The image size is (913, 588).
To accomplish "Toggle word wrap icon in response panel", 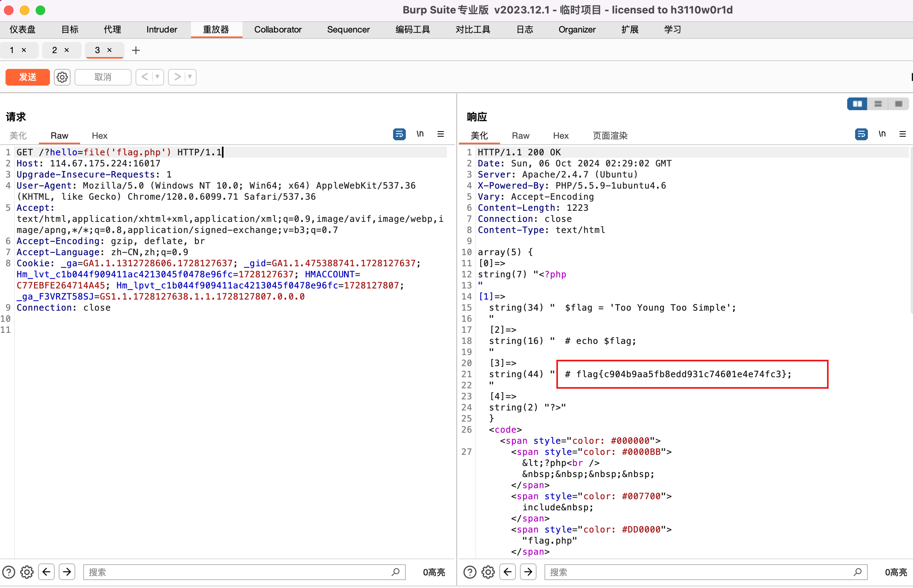I will tap(861, 134).
